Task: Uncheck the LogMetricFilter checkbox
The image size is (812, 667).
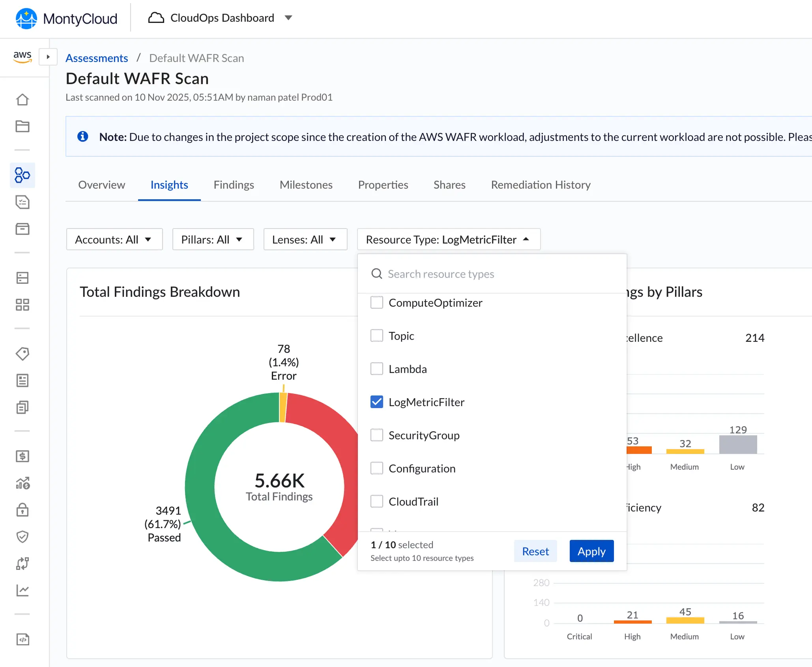Action: pos(377,402)
